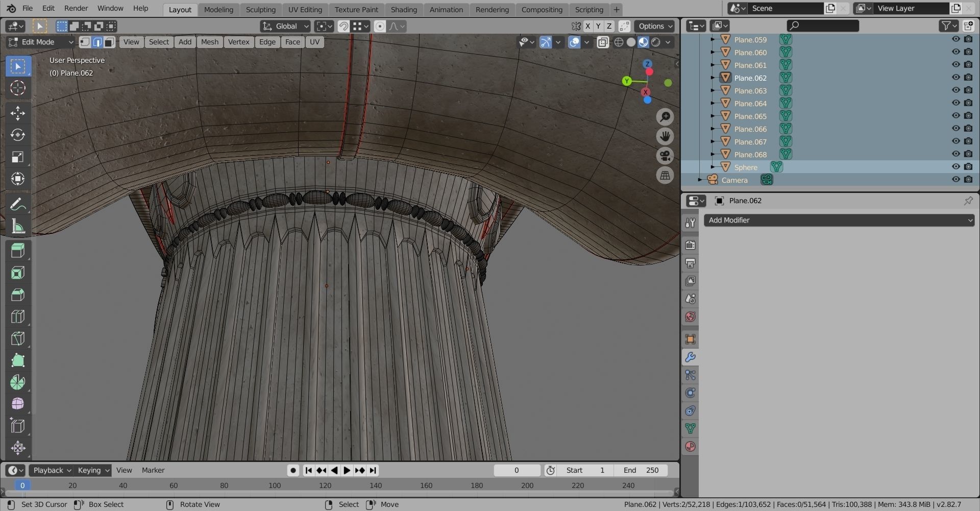This screenshot has height=511, width=980.
Task: Select the Bevel tool
Action: [x=18, y=295]
